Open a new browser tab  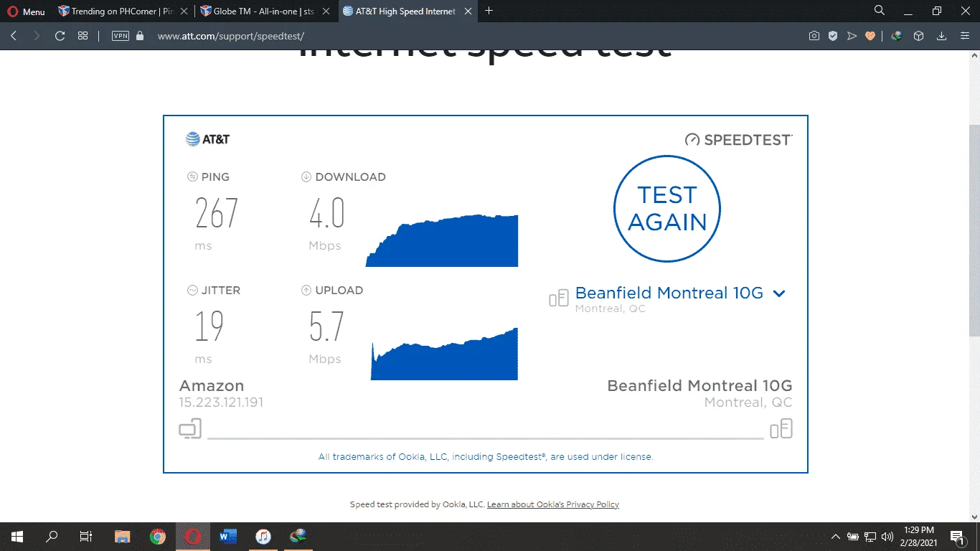tap(489, 11)
